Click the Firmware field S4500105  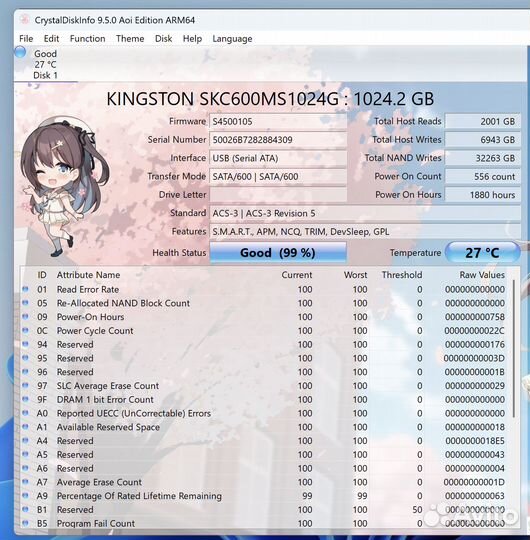click(278, 122)
